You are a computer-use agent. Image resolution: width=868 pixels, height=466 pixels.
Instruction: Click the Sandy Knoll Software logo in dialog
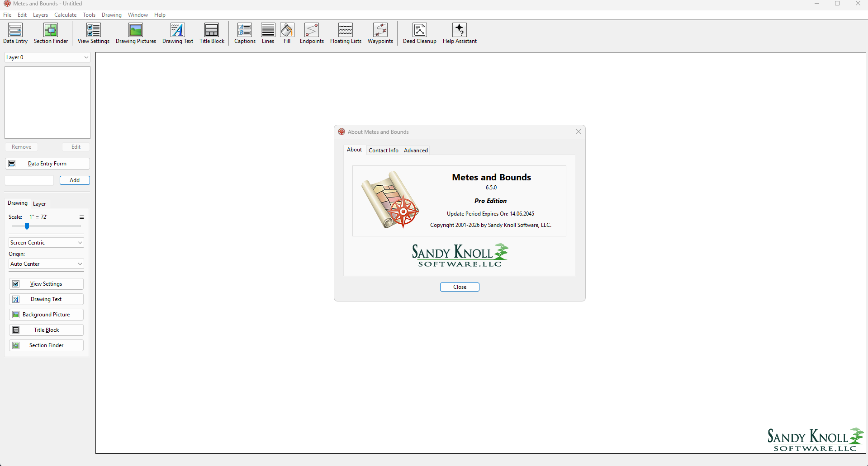tap(460, 255)
